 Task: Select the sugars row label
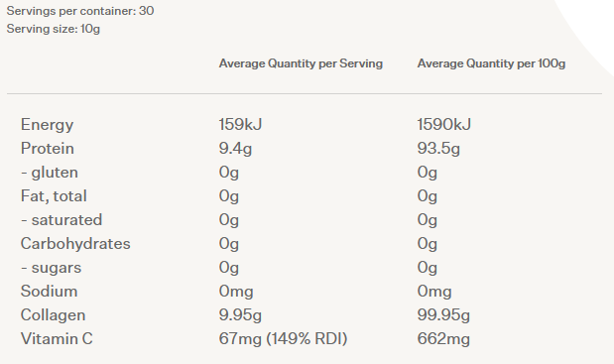click(51, 268)
